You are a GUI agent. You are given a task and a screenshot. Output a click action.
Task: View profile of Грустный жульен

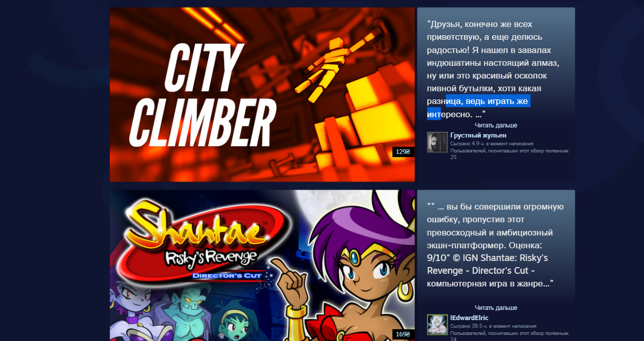point(478,135)
